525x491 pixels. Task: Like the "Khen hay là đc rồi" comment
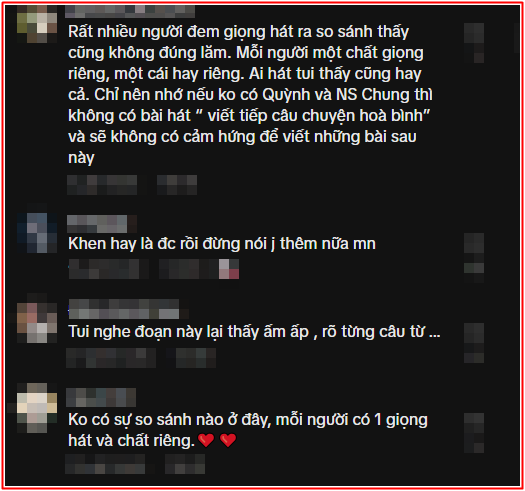474,258
